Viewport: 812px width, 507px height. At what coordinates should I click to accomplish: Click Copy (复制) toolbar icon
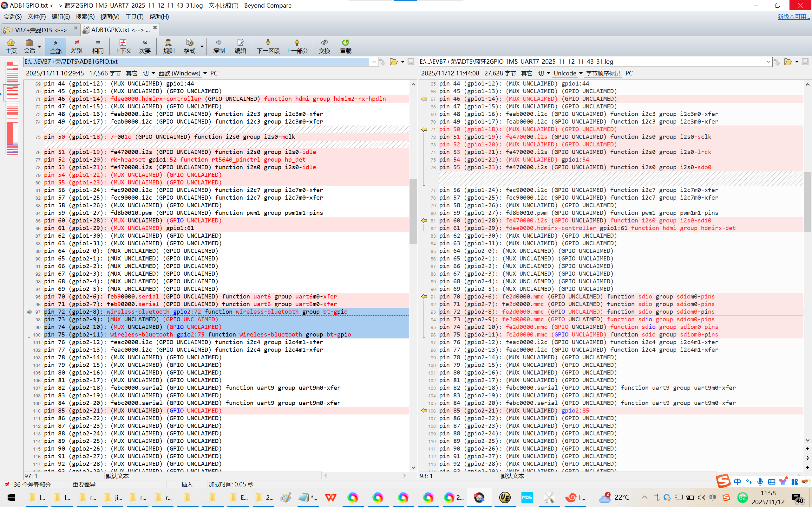click(x=219, y=46)
